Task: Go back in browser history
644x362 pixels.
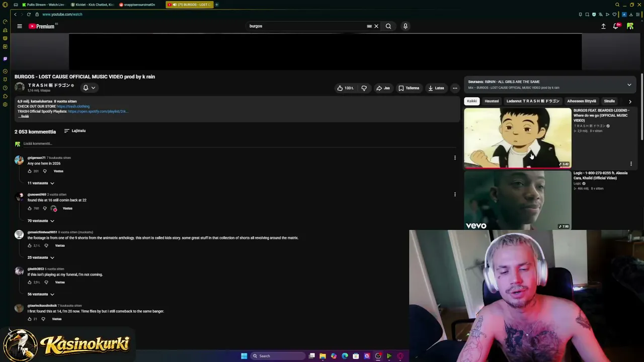Action: tap(15, 14)
